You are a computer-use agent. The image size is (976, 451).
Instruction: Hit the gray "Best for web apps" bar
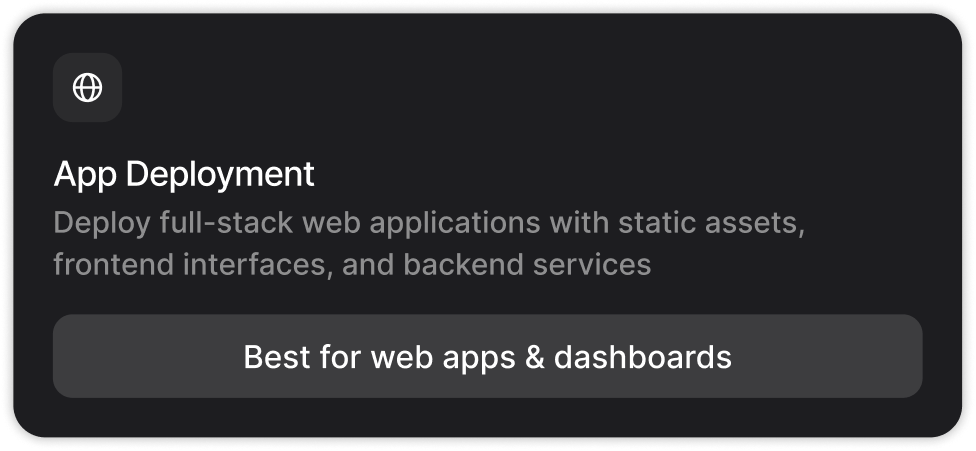487,356
